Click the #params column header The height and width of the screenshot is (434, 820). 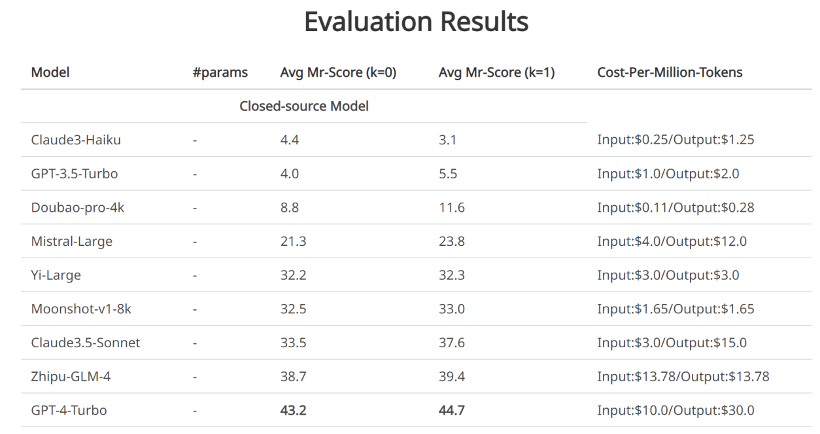click(x=220, y=73)
